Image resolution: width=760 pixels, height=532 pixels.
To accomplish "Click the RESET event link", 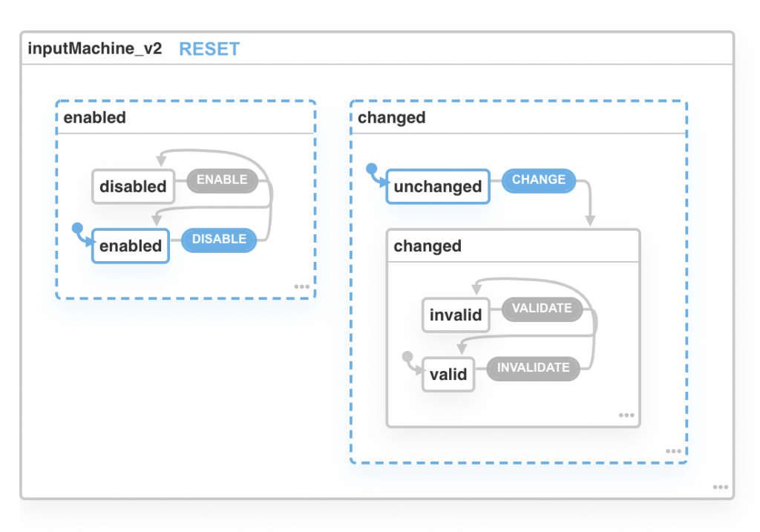I will [209, 50].
